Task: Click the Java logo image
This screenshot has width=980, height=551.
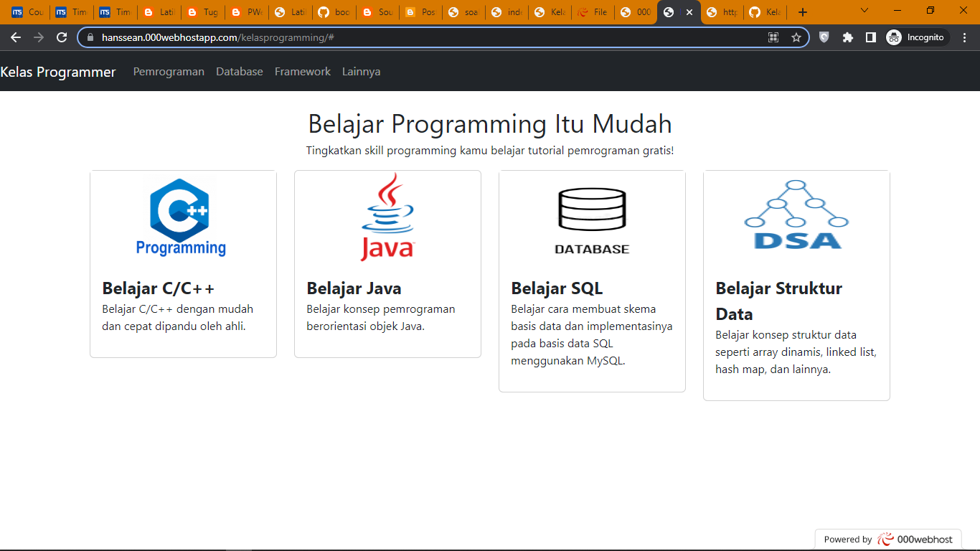Action: click(387, 217)
